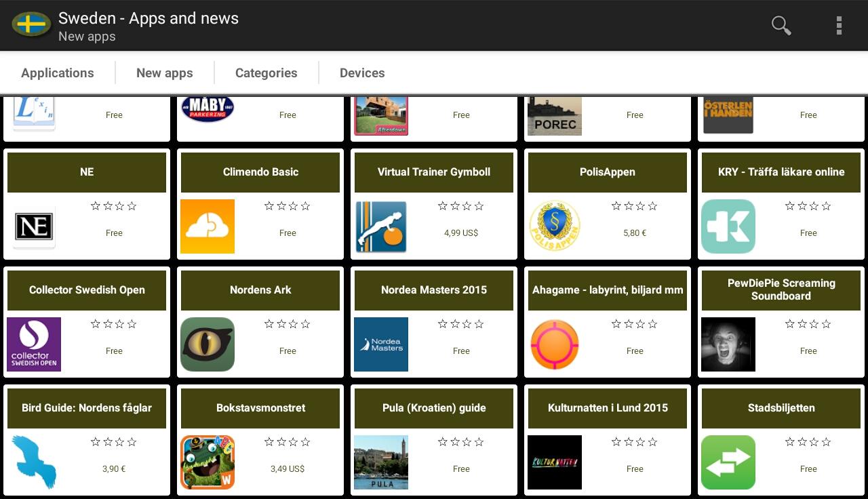Open the Bokstavsmonstret title

coord(260,408)
